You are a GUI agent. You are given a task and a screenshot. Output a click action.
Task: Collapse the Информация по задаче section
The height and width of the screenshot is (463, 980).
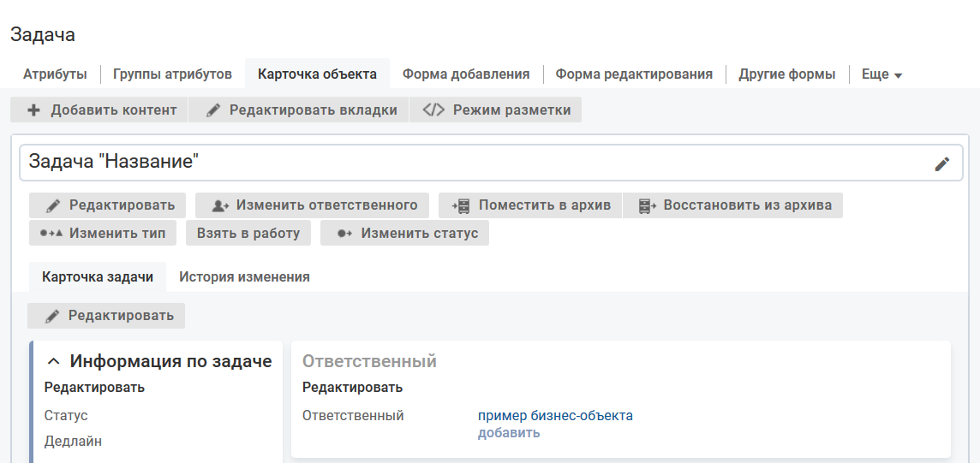click(53, 362)
